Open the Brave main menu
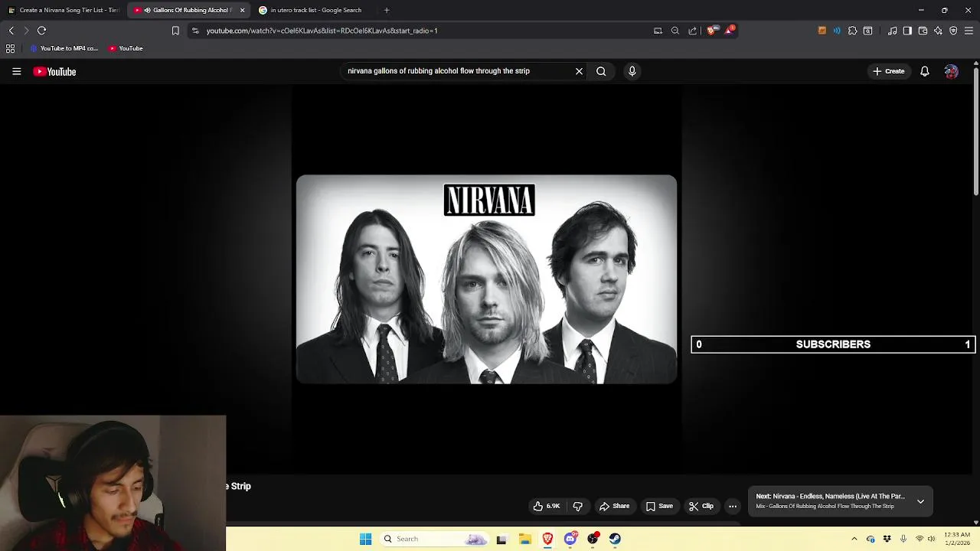 point(969,31)
